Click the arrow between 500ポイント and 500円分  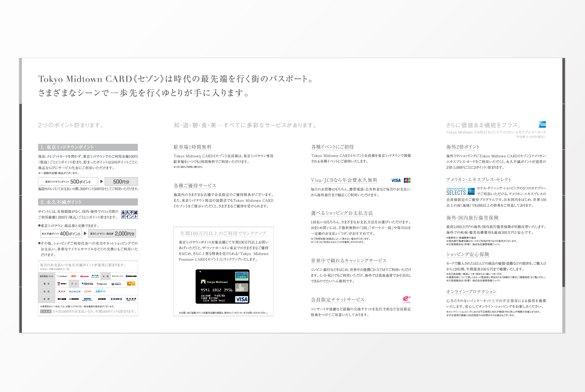click(102, 181)
